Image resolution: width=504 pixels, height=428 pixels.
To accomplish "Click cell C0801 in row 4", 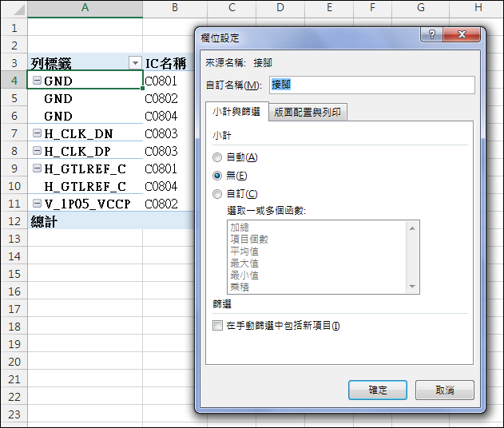I will [169, 81].
